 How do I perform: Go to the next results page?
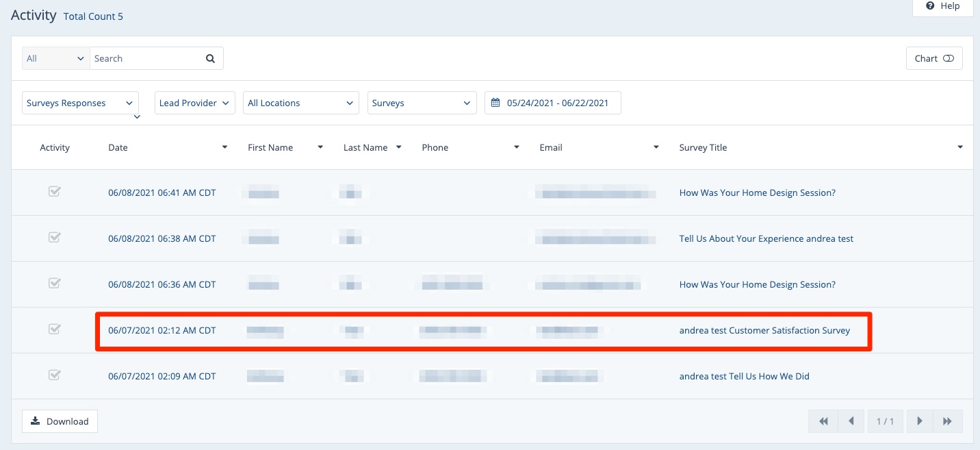(x=920, y=421)
